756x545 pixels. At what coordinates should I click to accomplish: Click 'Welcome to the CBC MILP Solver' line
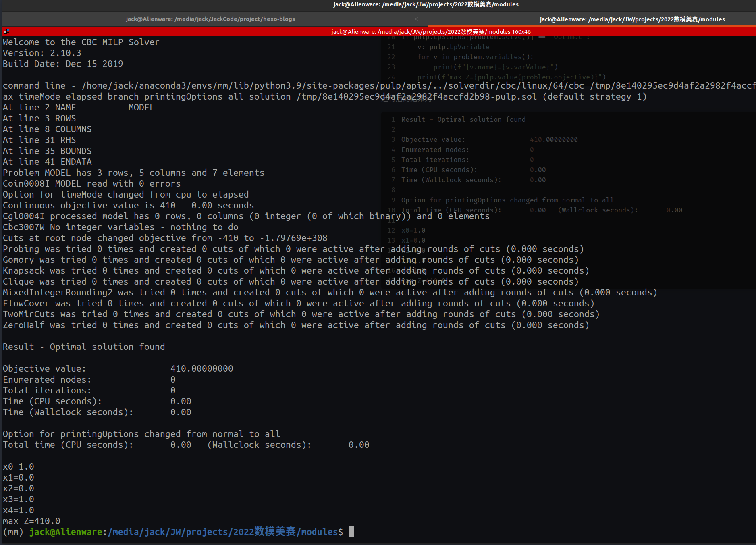(x=81, y=42)
